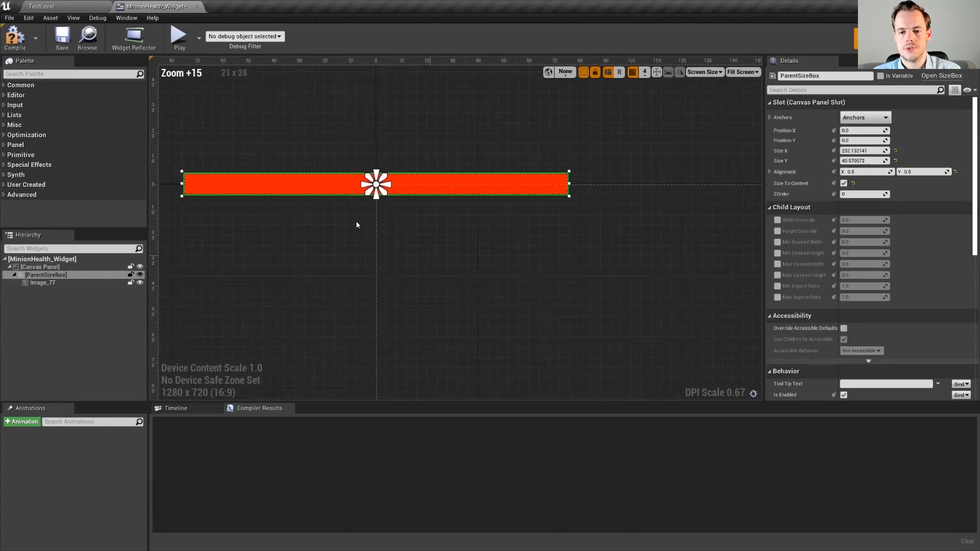Hide Image_77 using its eye icon
This screenshot has height=551, width=980.
[x=139, y=282]
